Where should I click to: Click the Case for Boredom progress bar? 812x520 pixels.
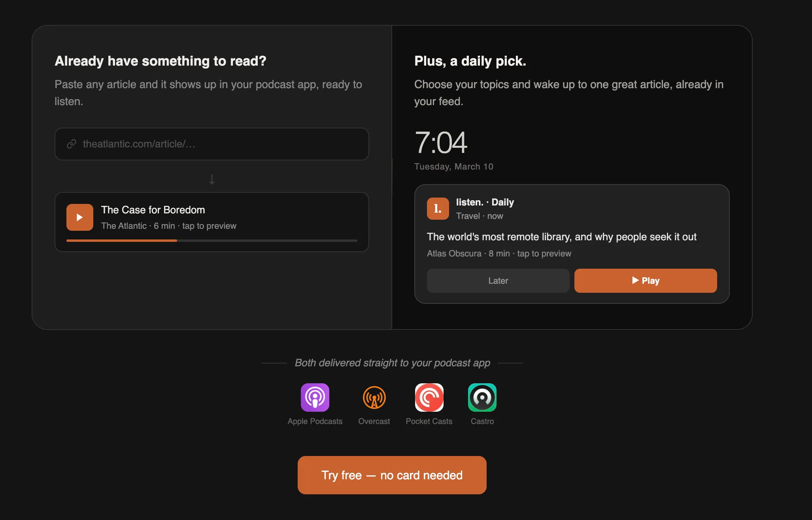212,240
